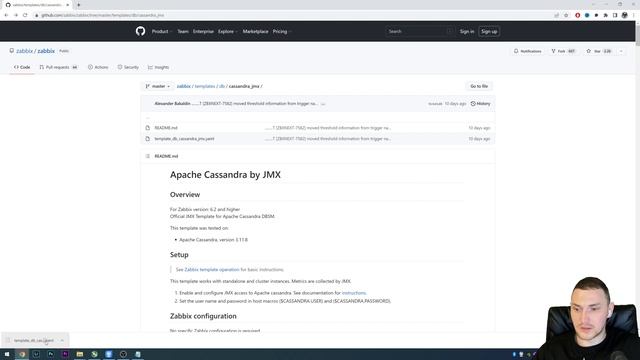Expand the Star lists dropdown arrow
Viewport: 640px width, 360px height.
tap(621, 51)
